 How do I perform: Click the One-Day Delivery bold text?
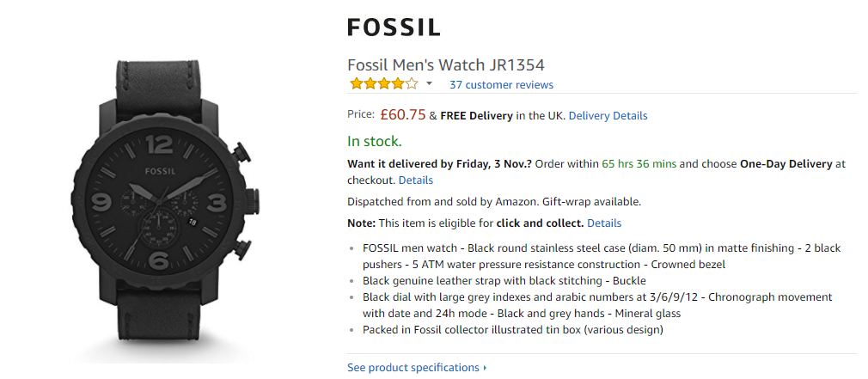pos(785,164)
